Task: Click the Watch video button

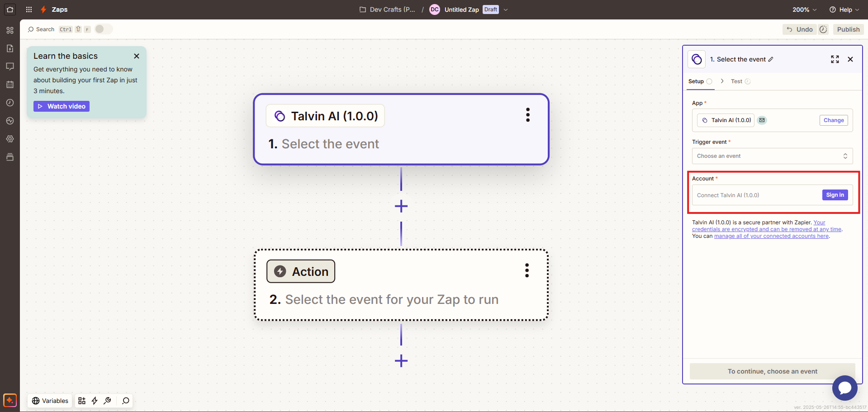Action: (x=62, y=106)
